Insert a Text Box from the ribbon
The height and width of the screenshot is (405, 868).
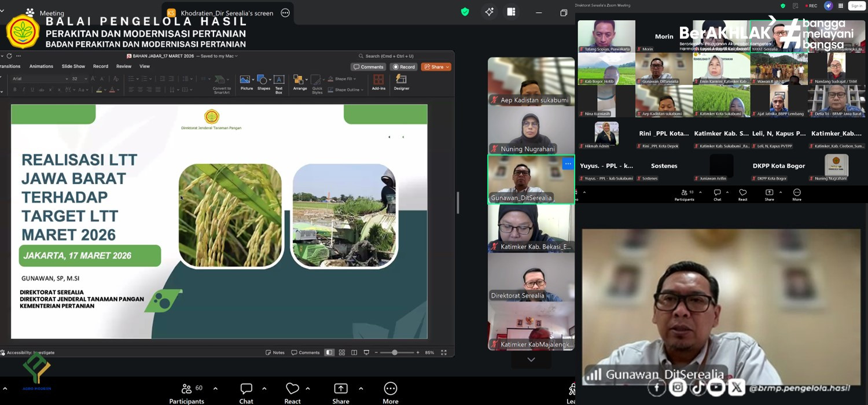point(279,82)
